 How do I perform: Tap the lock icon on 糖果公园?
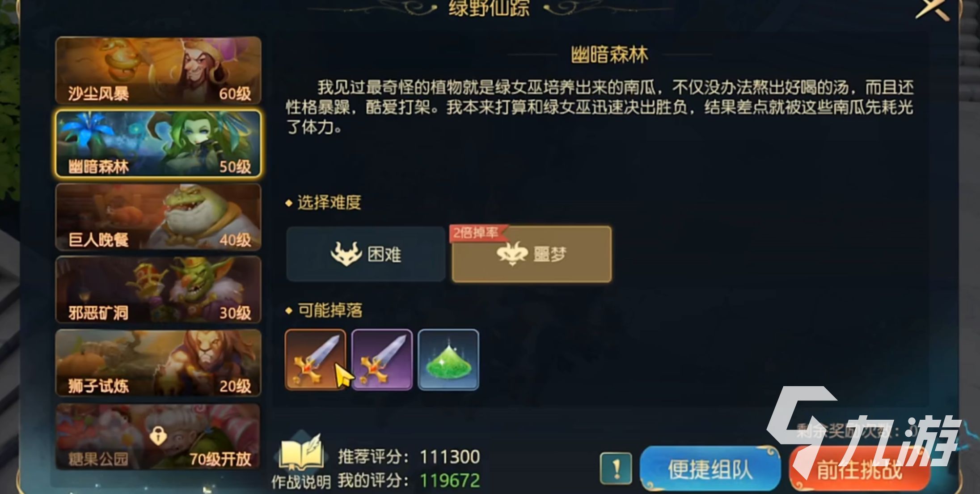tap(157, 434)
